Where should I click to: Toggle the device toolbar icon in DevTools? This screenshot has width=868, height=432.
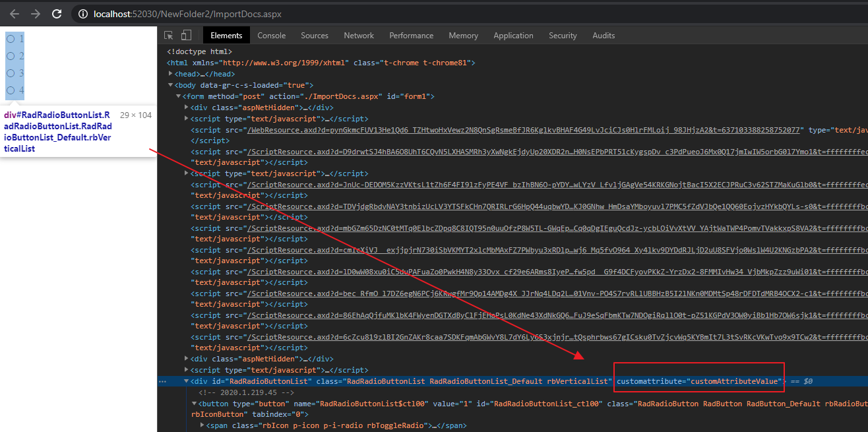coord(187,36)
